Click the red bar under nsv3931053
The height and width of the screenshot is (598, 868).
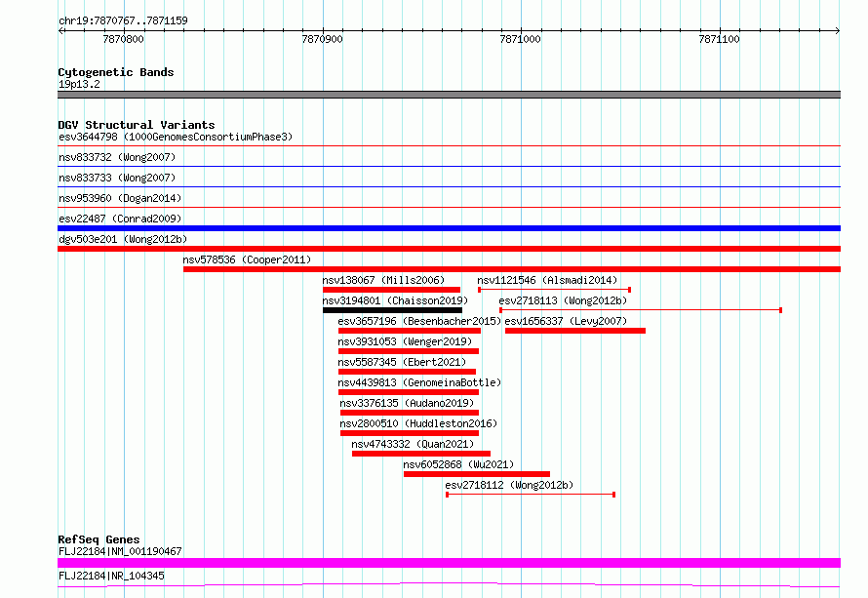(x=409, y=351)
